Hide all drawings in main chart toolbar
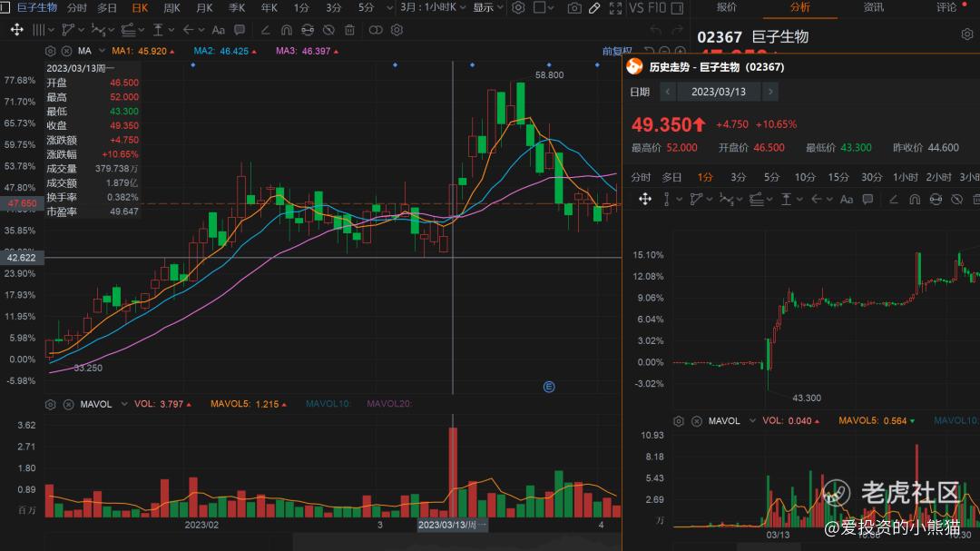980x551 pixels. pyautogui.click(x=328, y=29)
